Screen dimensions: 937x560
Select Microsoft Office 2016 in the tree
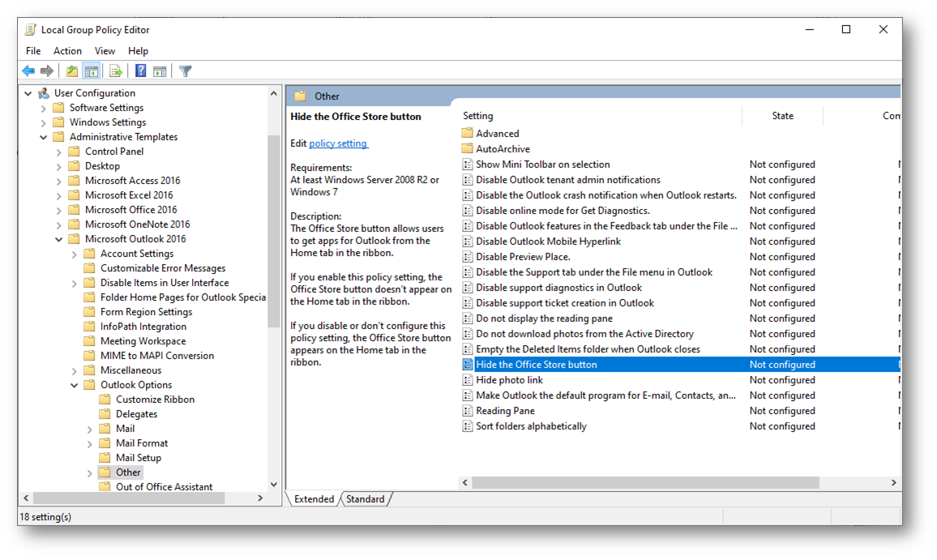(130, 210)
